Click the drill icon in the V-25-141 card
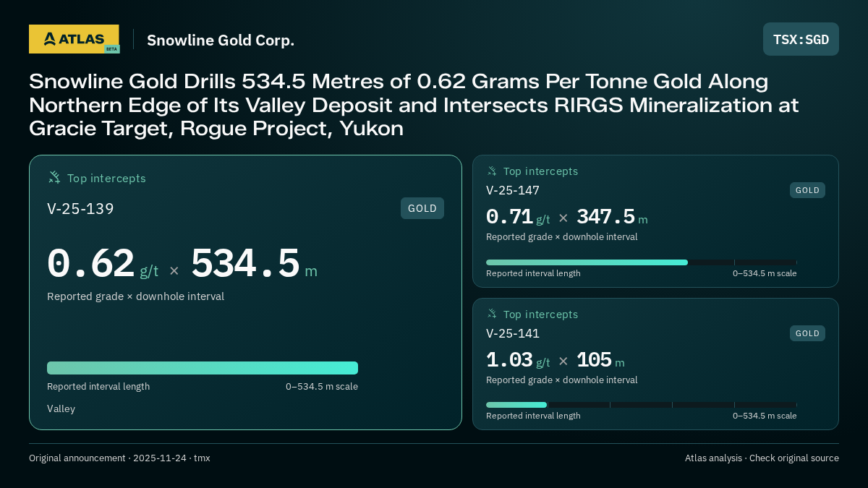The image size is (868, 488). tap(492, 314)
